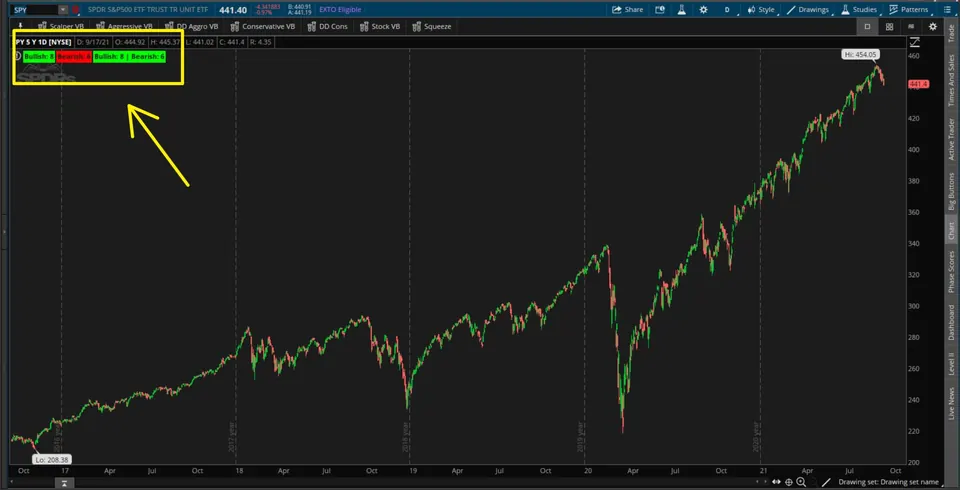Click the EXTO Eligible label

coord(340,10)
